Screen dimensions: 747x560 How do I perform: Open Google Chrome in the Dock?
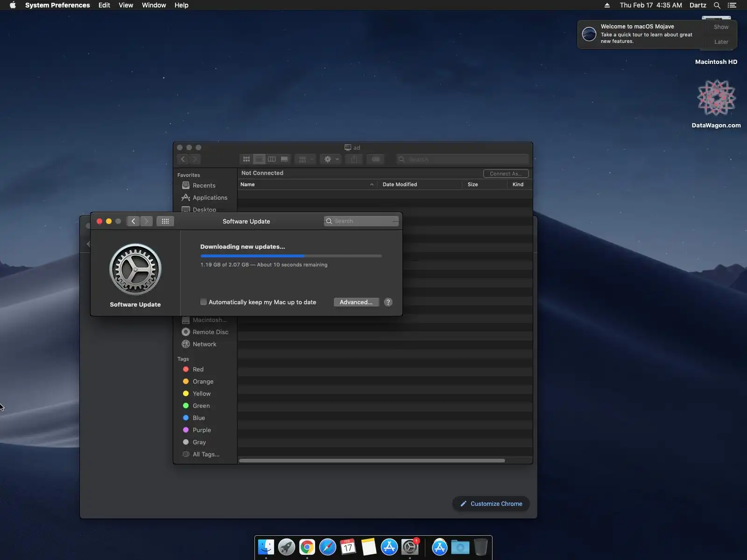pyautogui.click(x=307, y=547)
